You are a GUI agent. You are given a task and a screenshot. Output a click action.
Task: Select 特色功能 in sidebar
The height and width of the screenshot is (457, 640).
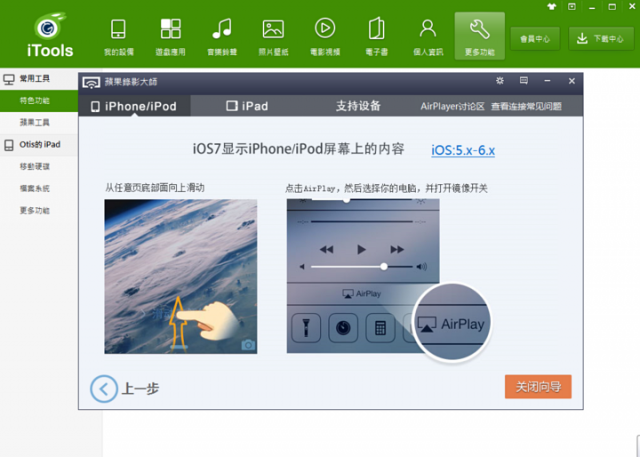[x=39, y=101]
